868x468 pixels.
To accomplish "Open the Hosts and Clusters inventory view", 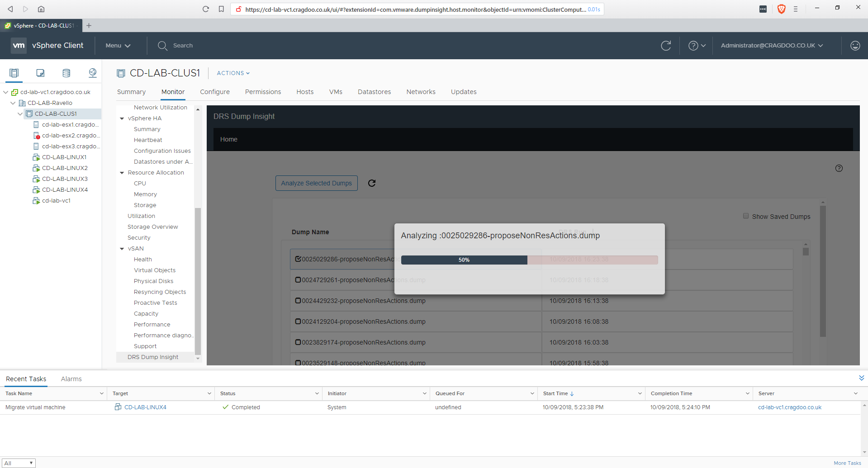I will pyautogui.click(x=14, y=73).
